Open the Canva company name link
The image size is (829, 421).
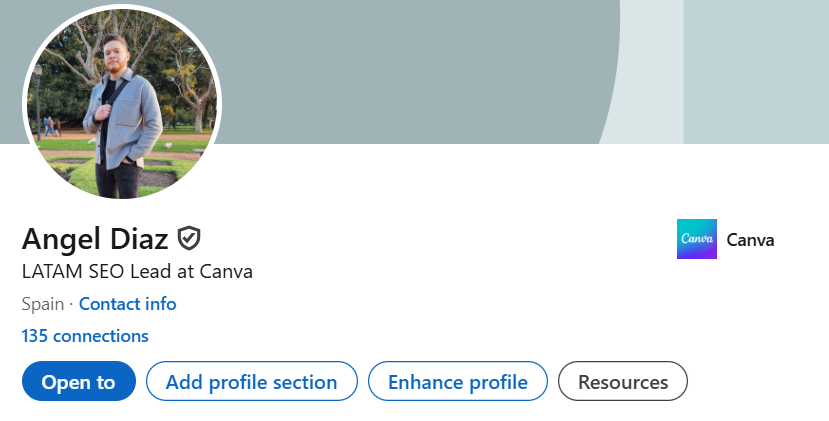750,240
